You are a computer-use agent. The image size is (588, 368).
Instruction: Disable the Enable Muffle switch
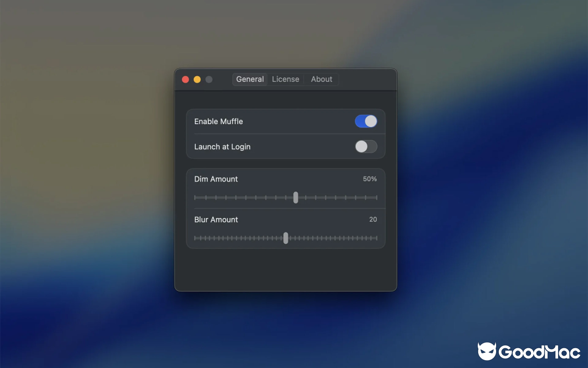click(x=366, y=121)
